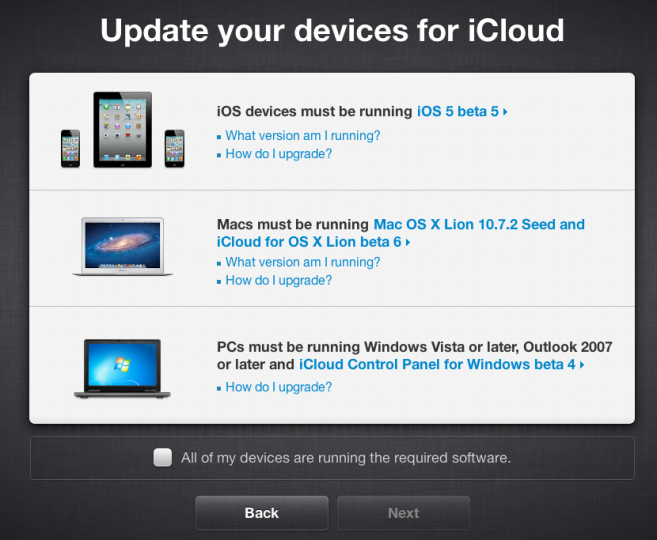
Task: Open the iOS 5 beta 5 link
Action: pos(458,111)
